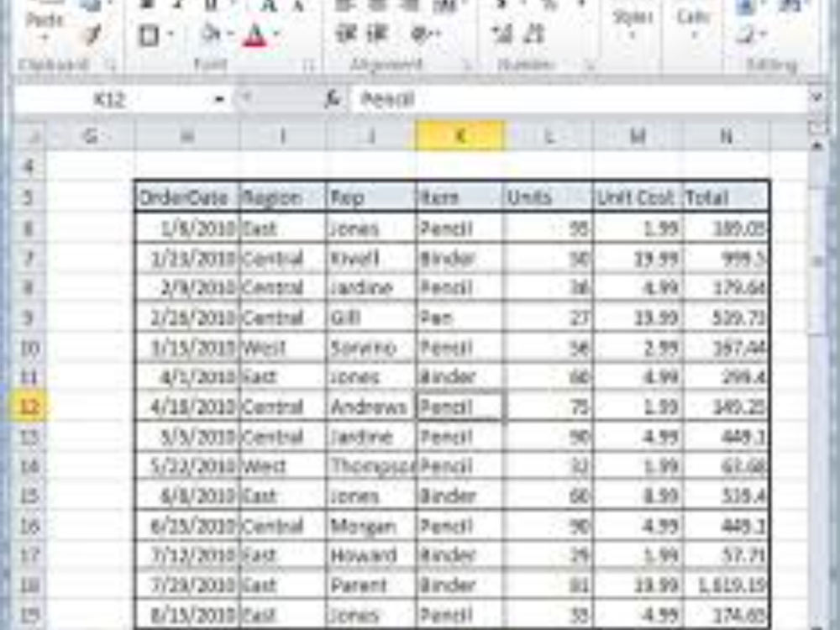The height and width of the screenshot is (630, 840).
Task: Click the Insert Function fx icon
Action: click(333, 98)
